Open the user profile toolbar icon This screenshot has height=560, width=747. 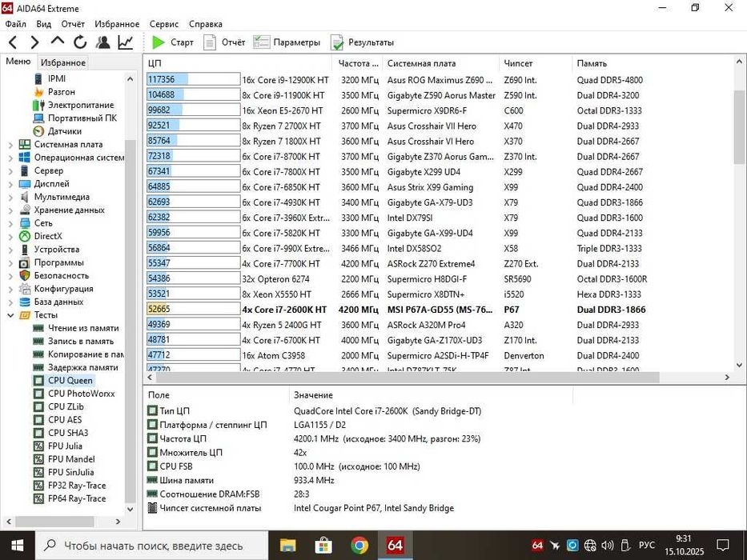[102, 42]
